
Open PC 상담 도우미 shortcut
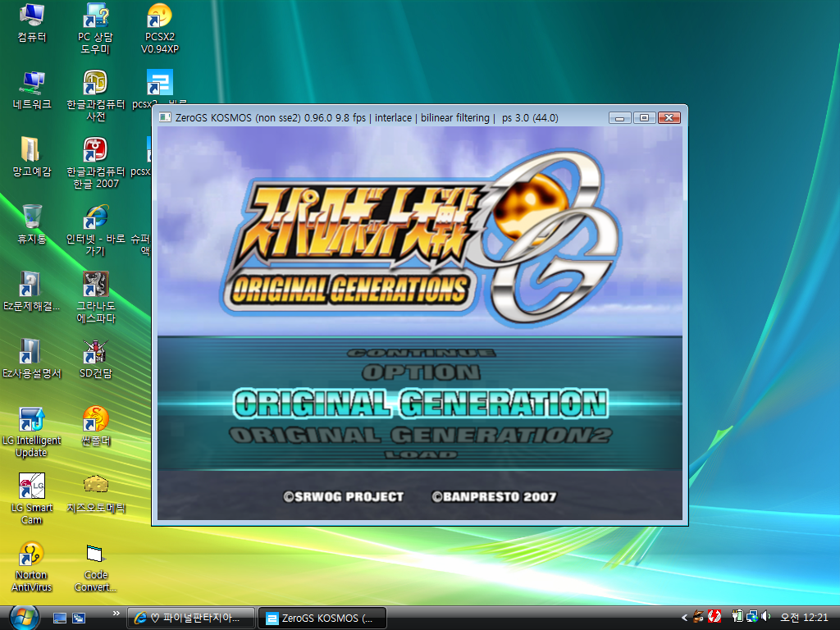pyautogui.click(x=95, y=28)
